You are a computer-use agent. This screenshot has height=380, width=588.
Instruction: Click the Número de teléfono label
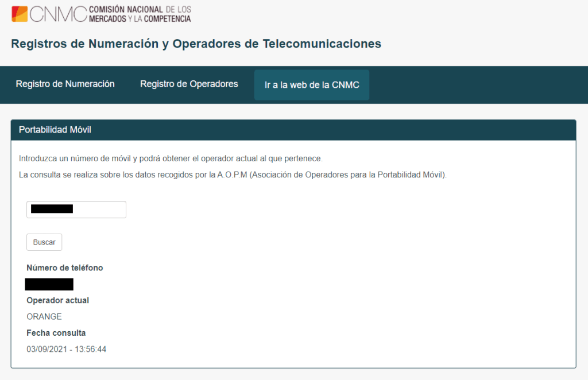tap(64, 267)
